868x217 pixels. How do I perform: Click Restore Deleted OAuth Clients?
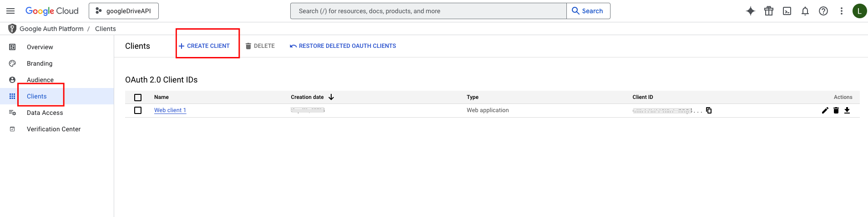(x=343, y=46)
